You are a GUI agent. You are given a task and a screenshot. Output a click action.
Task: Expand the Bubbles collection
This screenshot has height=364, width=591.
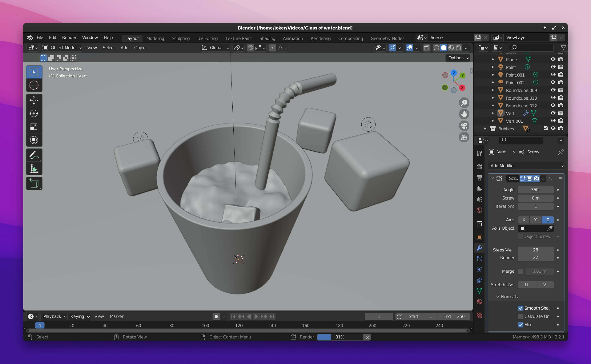coord(485,129)
